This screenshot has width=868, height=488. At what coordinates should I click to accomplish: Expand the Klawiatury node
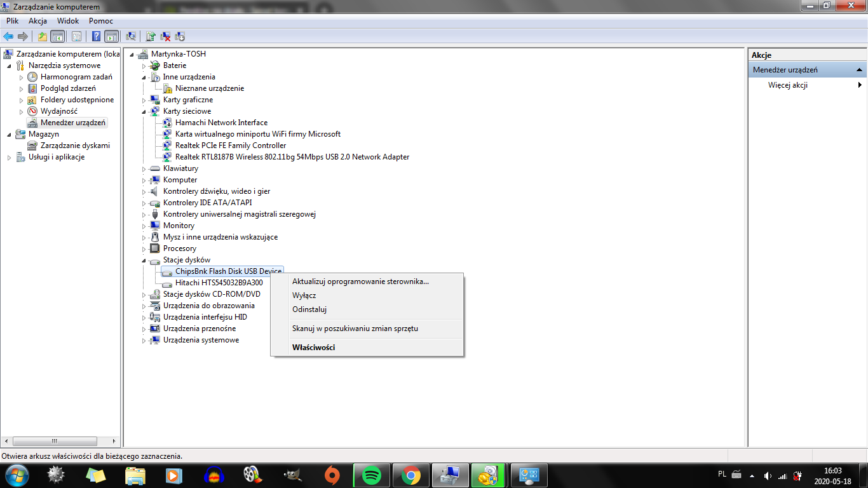[144, 168]
